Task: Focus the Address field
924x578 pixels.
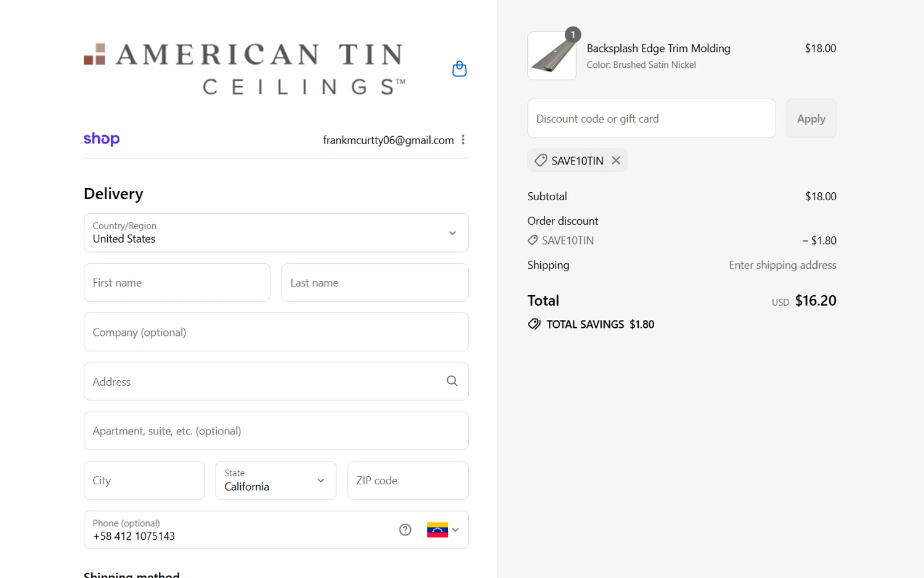Action: pyautogui.click(x=276, y=381)
